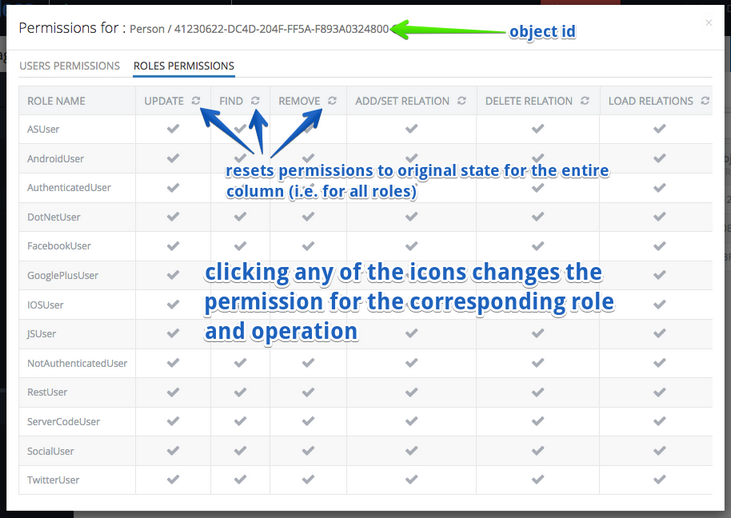This screenshot has height=518, width=731.
Task: Toggle ADD/SET RELATION permission for SocialUser
Action: 411,450
